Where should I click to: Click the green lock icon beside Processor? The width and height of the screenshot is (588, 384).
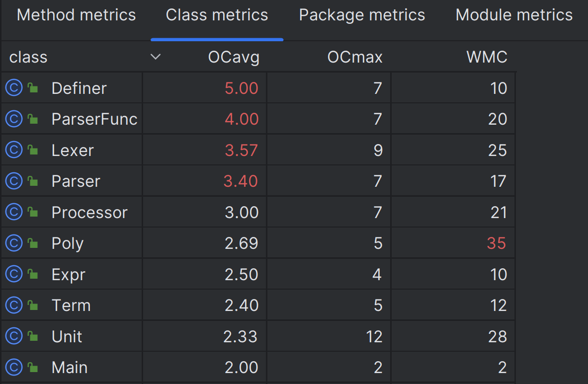(x=33, y=213)
